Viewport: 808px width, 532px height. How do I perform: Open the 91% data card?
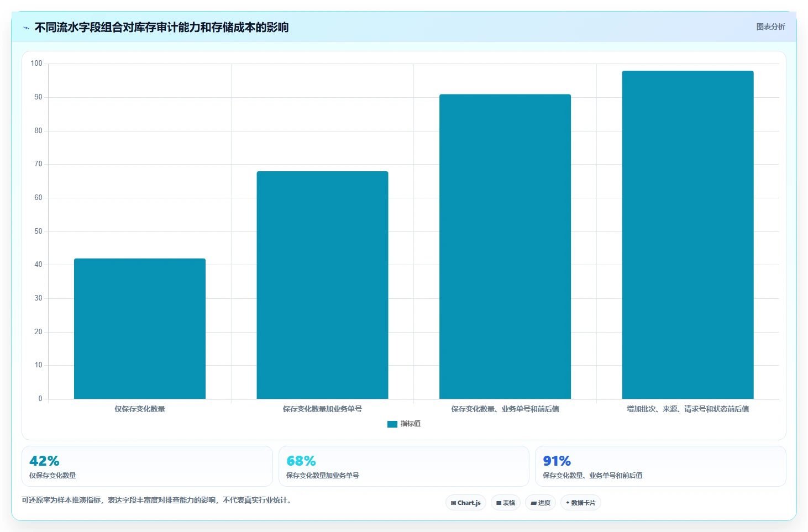click(x=660, y=466)
